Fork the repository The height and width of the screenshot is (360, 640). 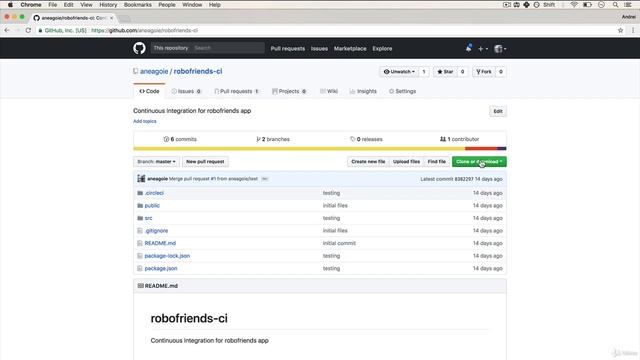click(x=484, y=72)
